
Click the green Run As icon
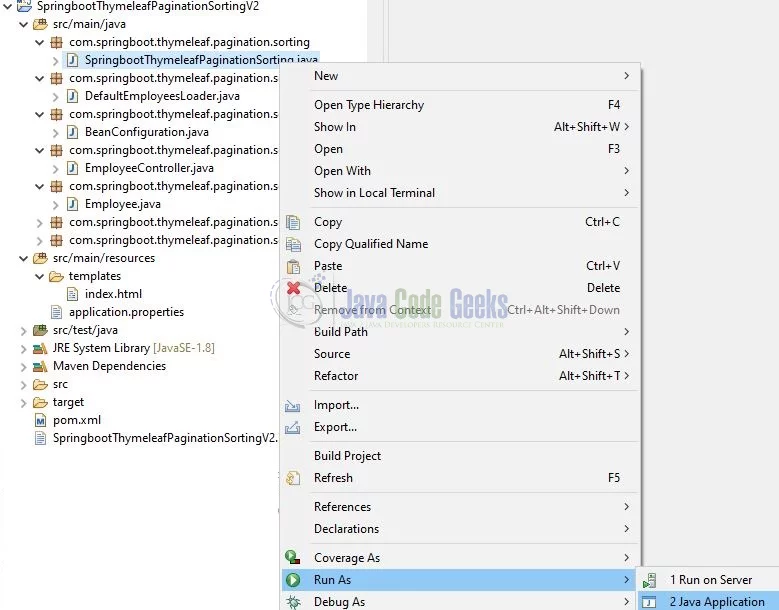pos(293,580)
